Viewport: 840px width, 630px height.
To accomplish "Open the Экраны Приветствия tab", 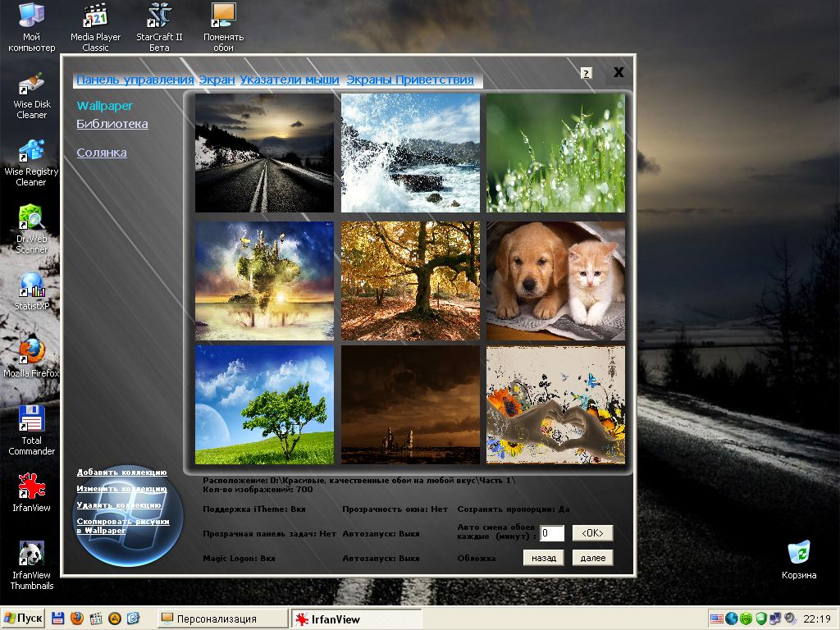I will (410, 80).
